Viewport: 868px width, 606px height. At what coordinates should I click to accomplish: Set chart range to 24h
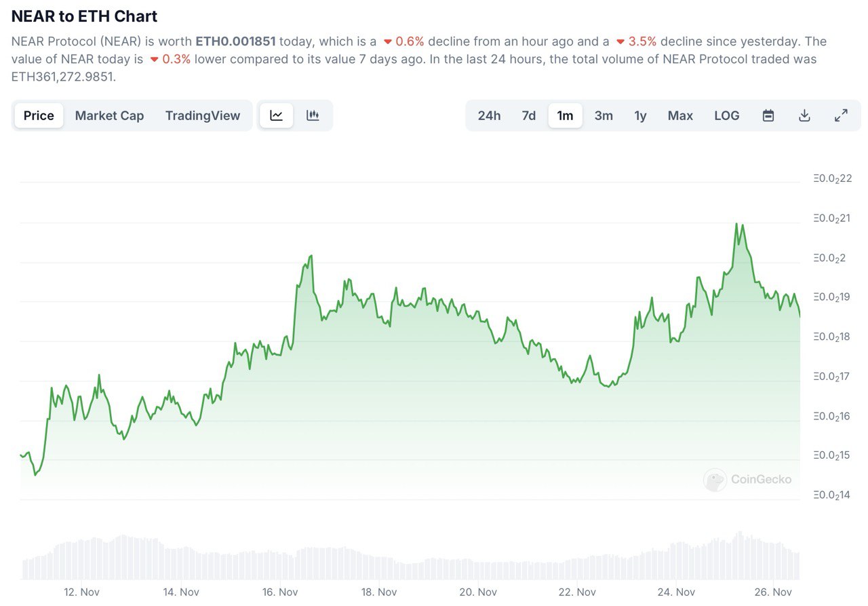coord(489,115)
